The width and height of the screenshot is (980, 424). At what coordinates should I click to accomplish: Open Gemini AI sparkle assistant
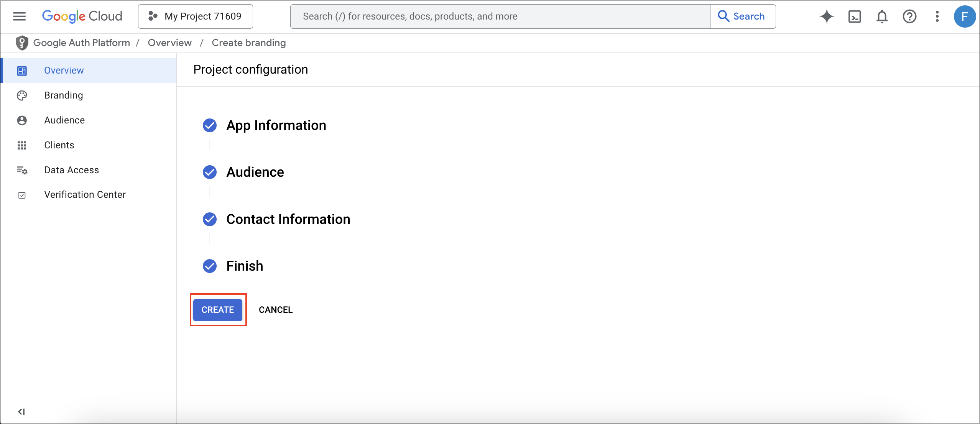827,16
